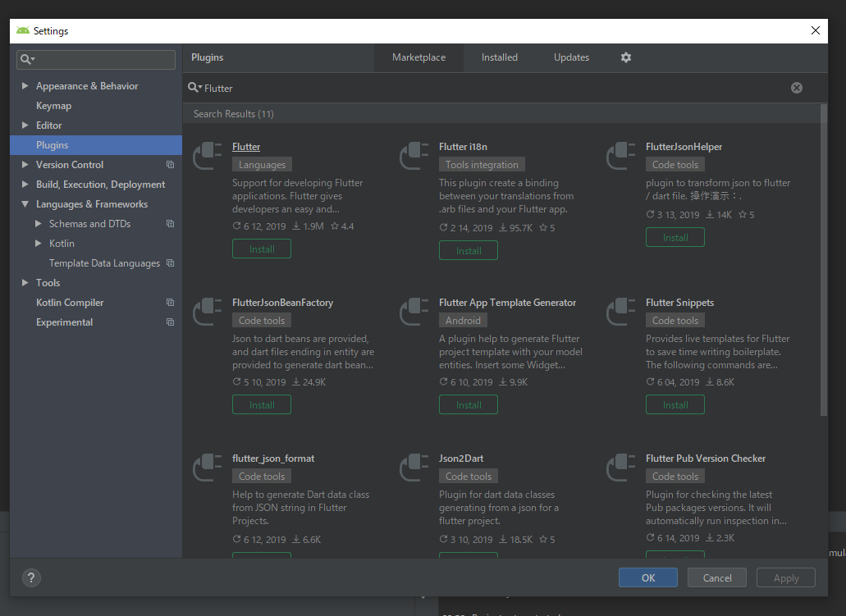Install the Flutter Snippets plugin
The height and width of the screenshot is (616, 846).
[675, 404]
